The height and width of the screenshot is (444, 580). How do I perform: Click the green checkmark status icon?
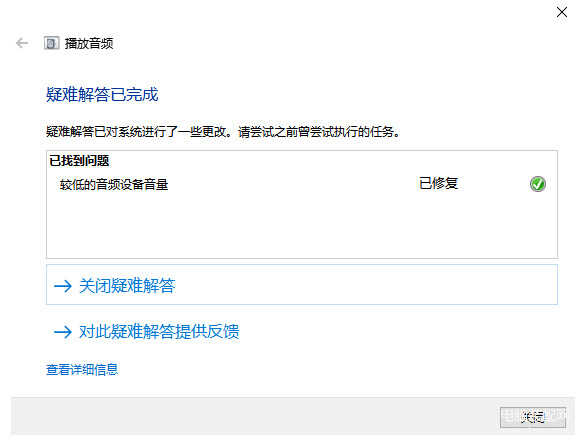point(537,184)
